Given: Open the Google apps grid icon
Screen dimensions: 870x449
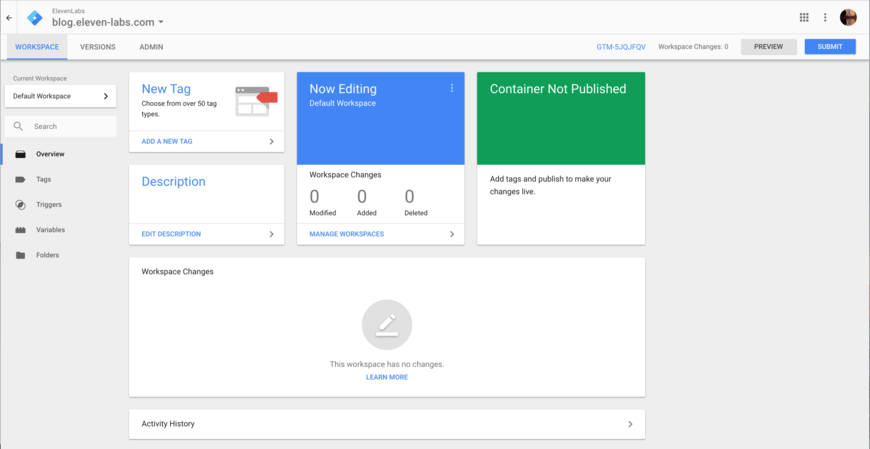Looking at the screenshot, I should pyautogui.click(x=804, y=17).
